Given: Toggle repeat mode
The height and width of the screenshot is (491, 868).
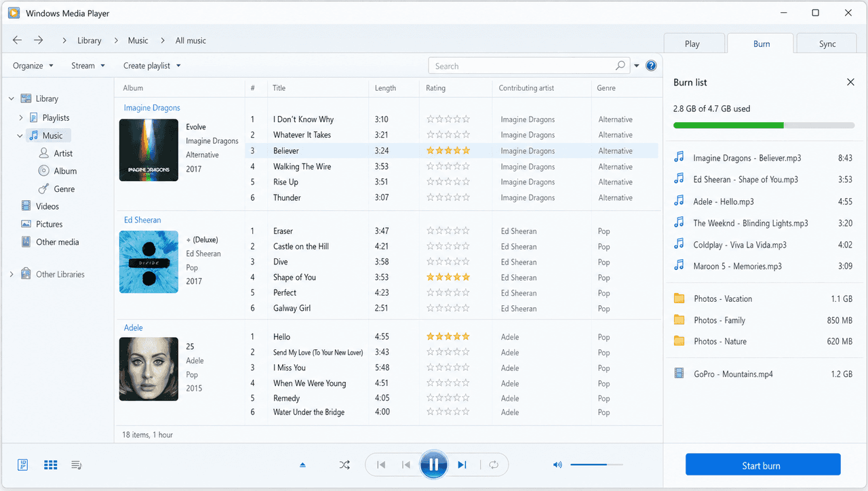Looking at the screenshot, I should point(494,465).
